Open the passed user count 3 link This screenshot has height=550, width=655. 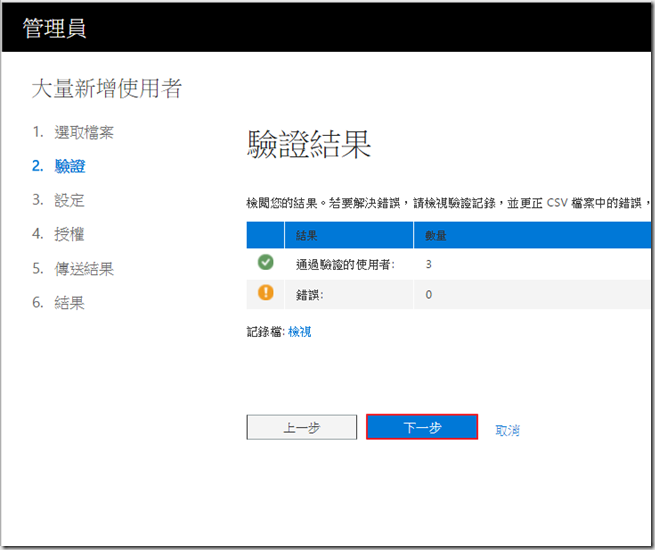(x=429, y=264)
